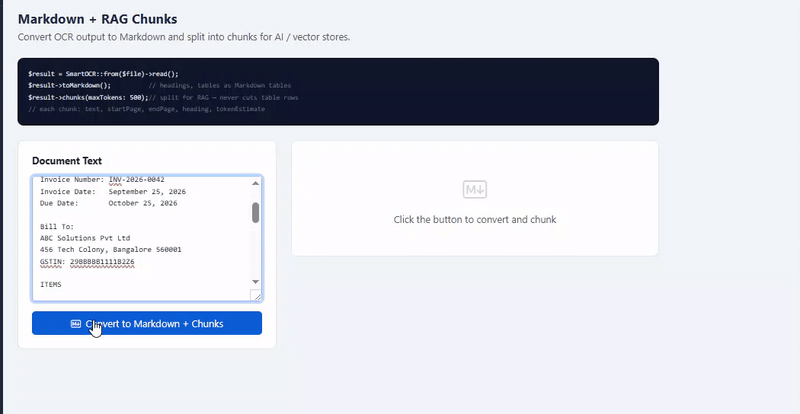Screen dimensions: 800x414
Task: Click the 'Invoice Number: INV-2026-0042' line
Action: [102, 180]
